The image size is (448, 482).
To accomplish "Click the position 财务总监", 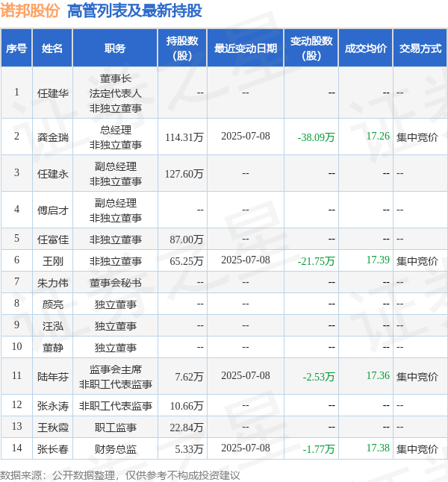I will pos(116,449).
